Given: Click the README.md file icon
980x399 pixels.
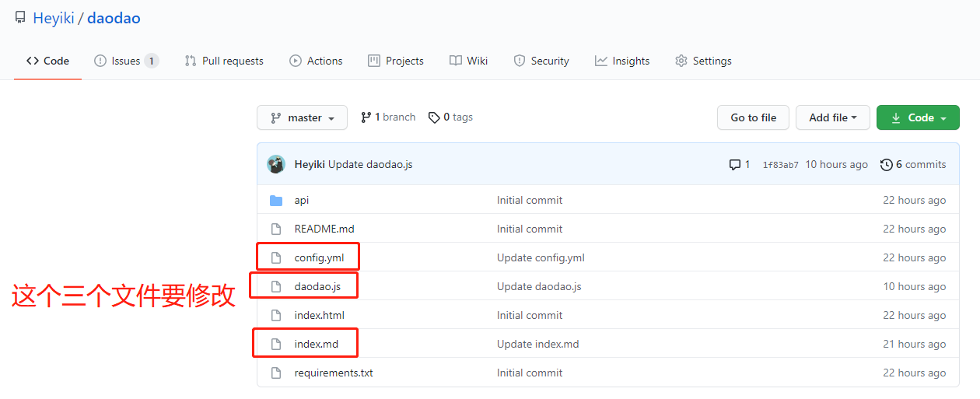Looking at the screenshot, I should pos(275,229).
